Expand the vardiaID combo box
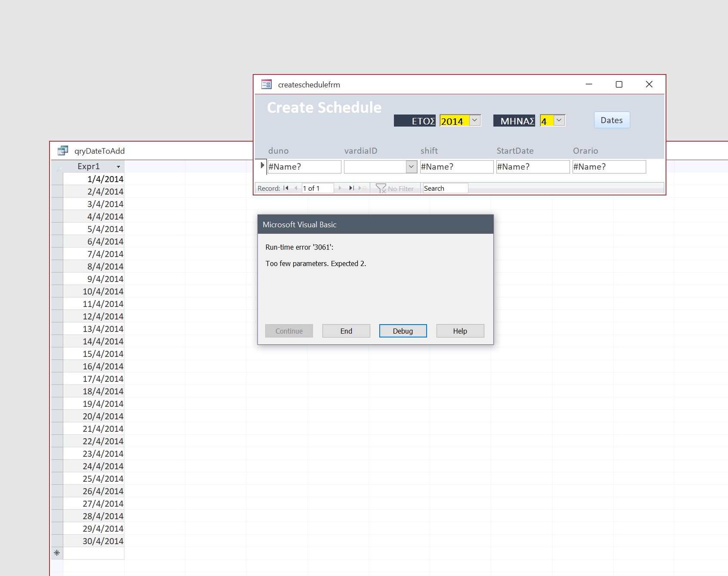 pos(412,167)
